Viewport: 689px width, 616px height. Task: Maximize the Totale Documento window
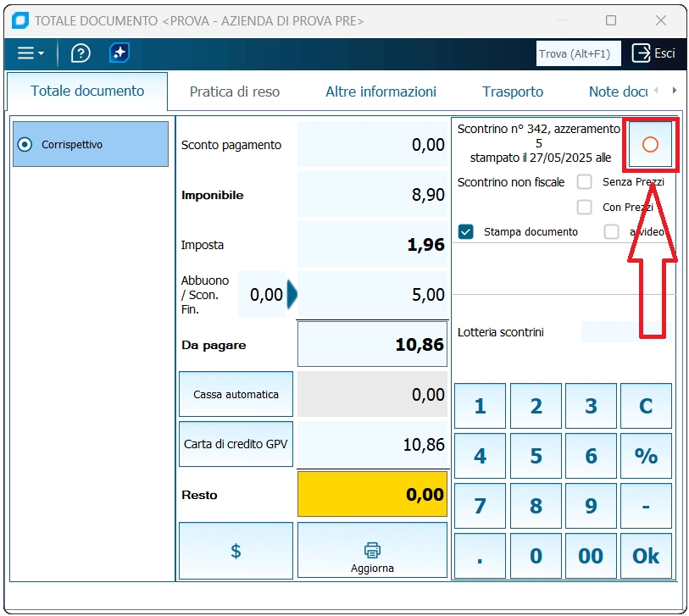coord(611,20)
